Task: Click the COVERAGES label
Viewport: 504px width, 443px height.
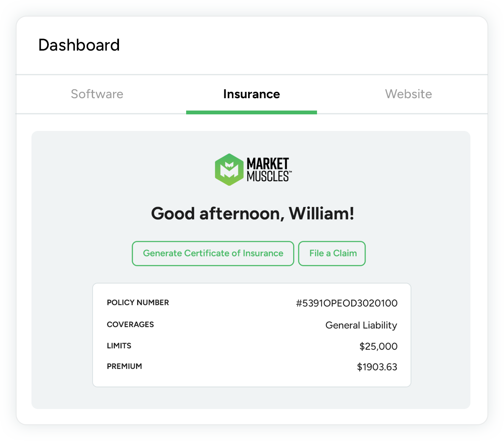Action: pyautogui.click(x=130, y=324)
